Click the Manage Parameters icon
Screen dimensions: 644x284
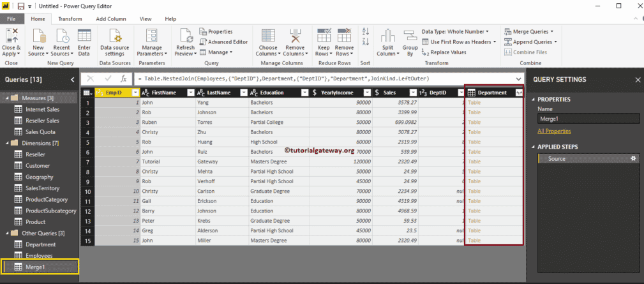[x=152, y=36]
